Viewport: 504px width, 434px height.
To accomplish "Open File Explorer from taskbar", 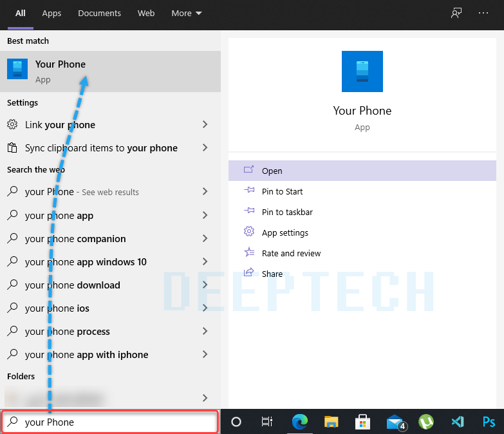I will tap(331, 422).
